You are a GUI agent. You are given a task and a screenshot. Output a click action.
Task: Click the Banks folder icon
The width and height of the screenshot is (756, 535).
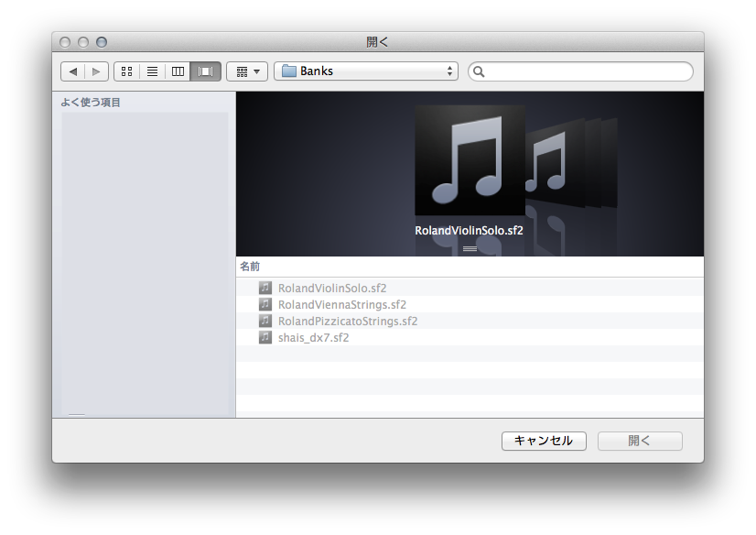[289, 71]
